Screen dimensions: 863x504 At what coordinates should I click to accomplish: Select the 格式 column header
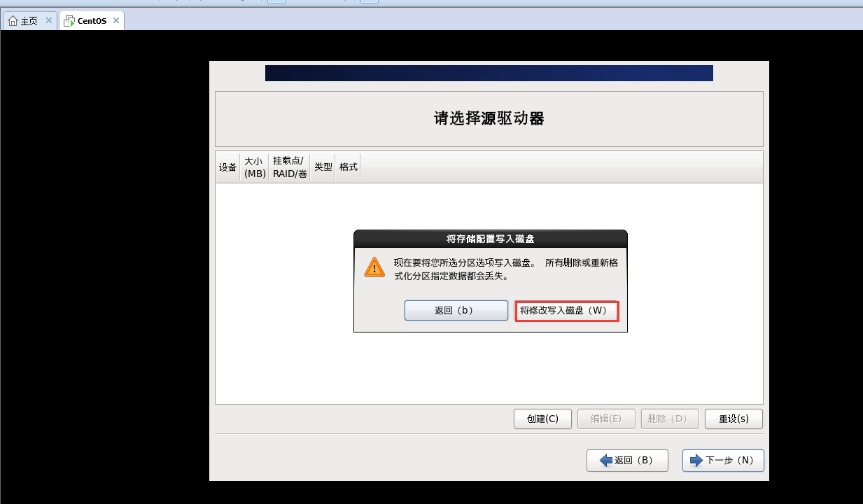tap(348, 167)
